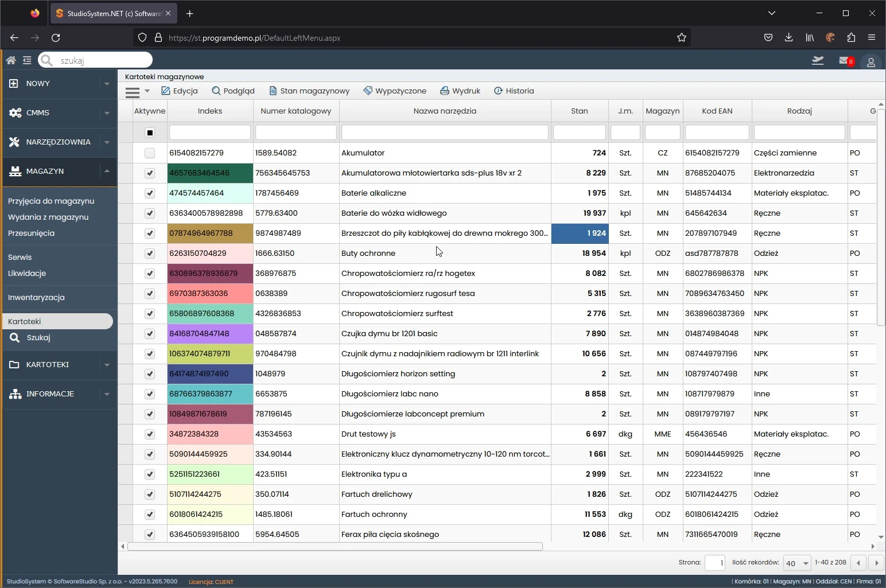This screenshot has width=886, height=588.
Task: Click the Wypożyczone toolbar icon
Action: 368,91
